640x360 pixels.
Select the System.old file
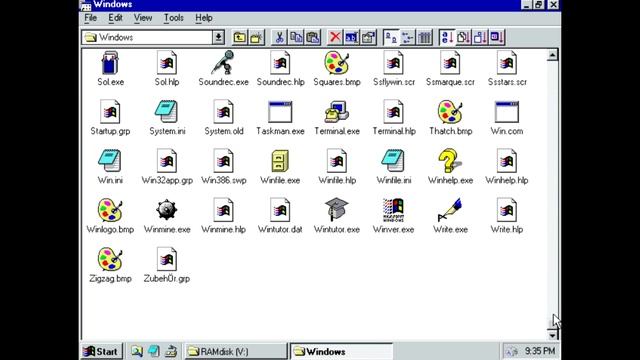tap(224, 117)
